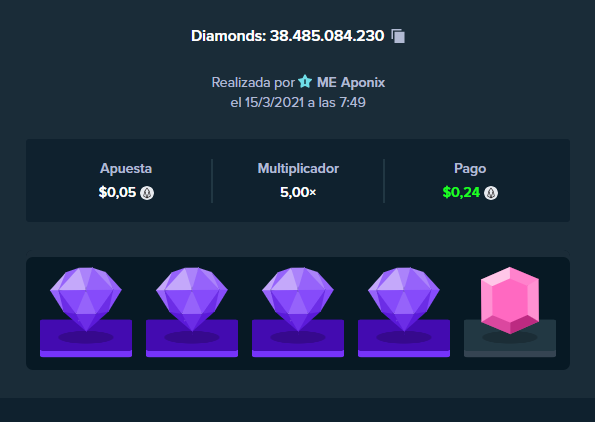Open the ME Aponix user profile
Screen dimensions: 595x422
(x=351, y=82)
